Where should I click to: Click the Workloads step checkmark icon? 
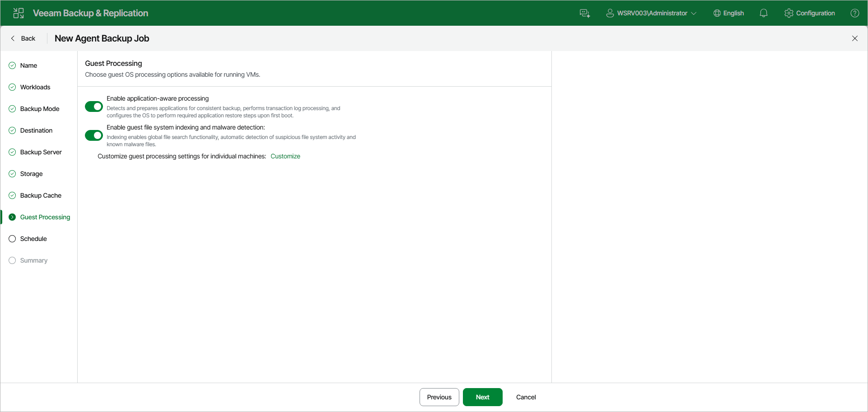pyautogui.click(x=12, y=87)
